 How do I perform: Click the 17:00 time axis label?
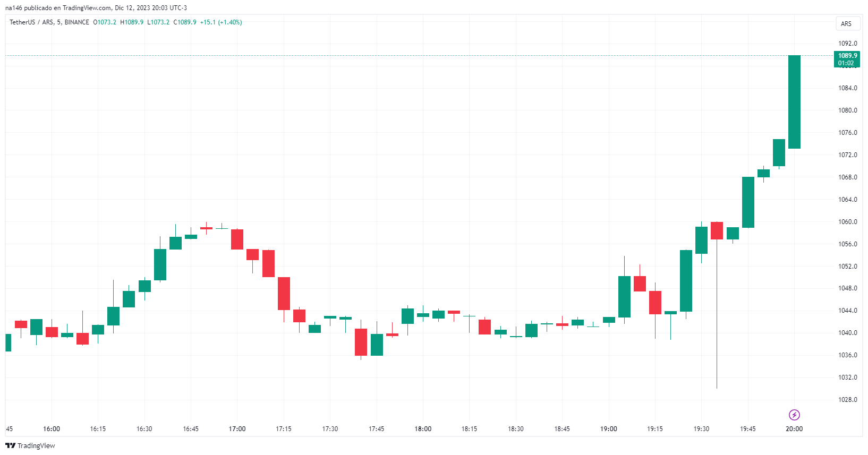[237, 429]
